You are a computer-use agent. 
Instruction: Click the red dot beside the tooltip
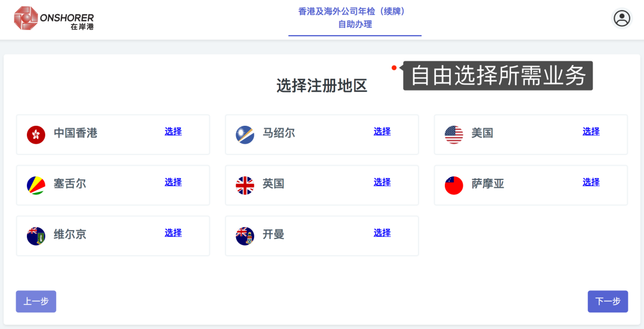click(394, 68)
